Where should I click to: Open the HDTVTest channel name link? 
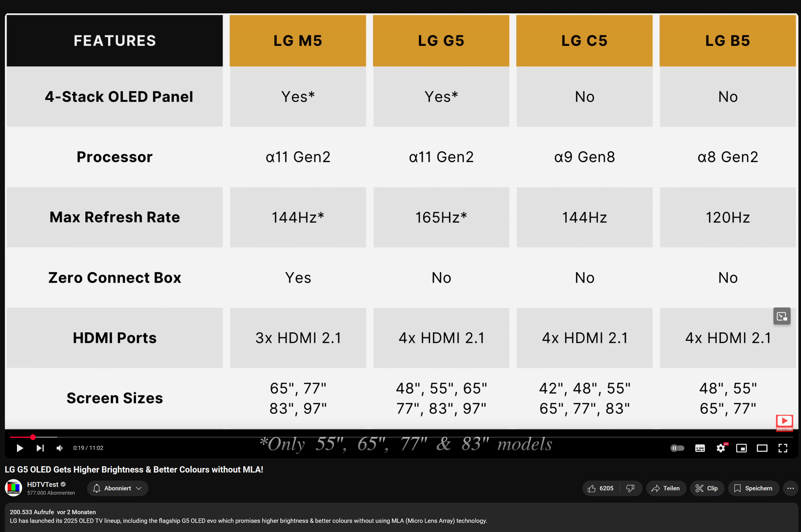43,485
